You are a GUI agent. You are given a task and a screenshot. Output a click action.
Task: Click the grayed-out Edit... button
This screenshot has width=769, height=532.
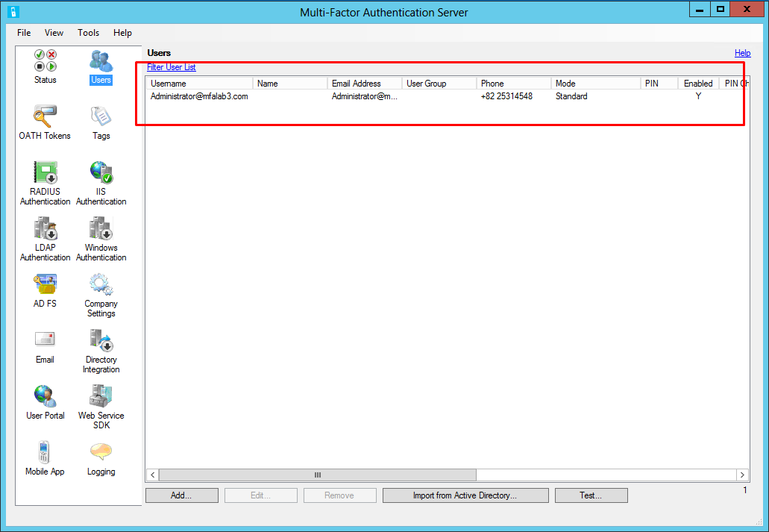260,495
